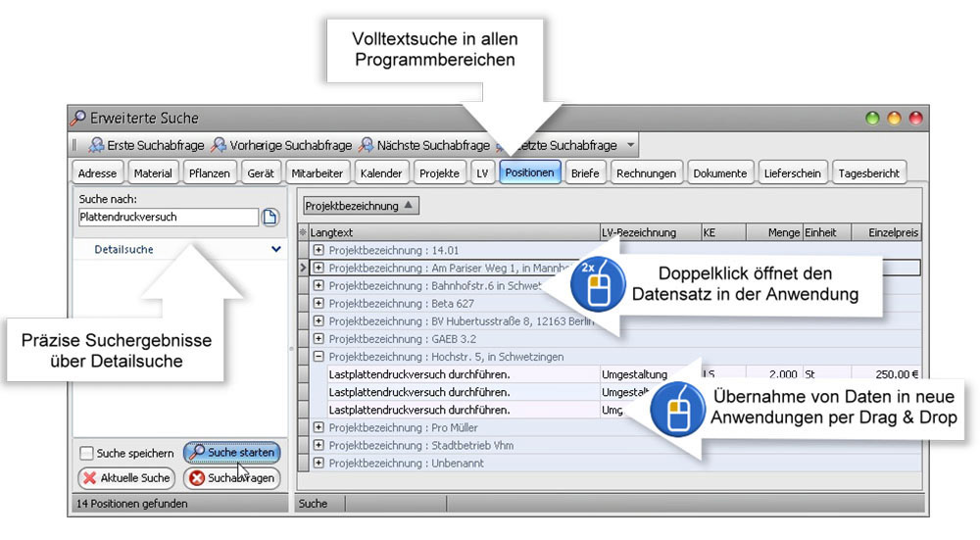
Task: Click the Erste Suchabfrage icon
Action: click(x=97, y=145)
